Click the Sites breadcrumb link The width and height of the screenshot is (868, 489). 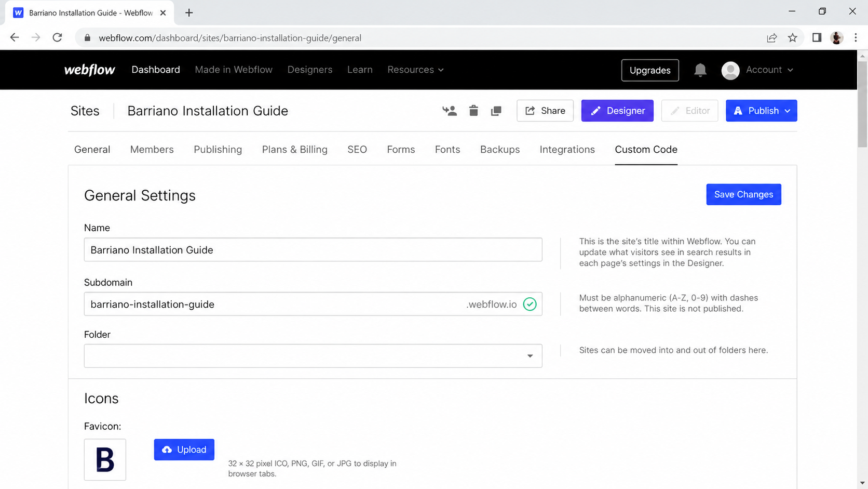point(85,111)
